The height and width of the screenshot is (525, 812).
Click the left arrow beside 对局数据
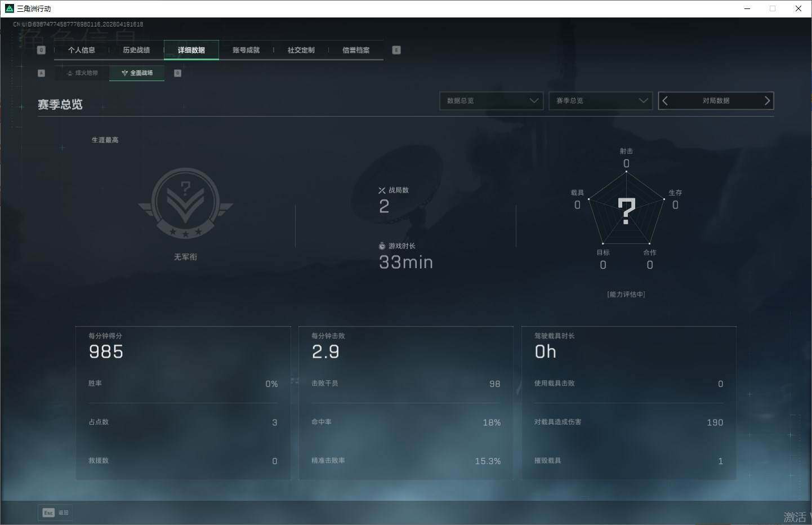[665, 101]
